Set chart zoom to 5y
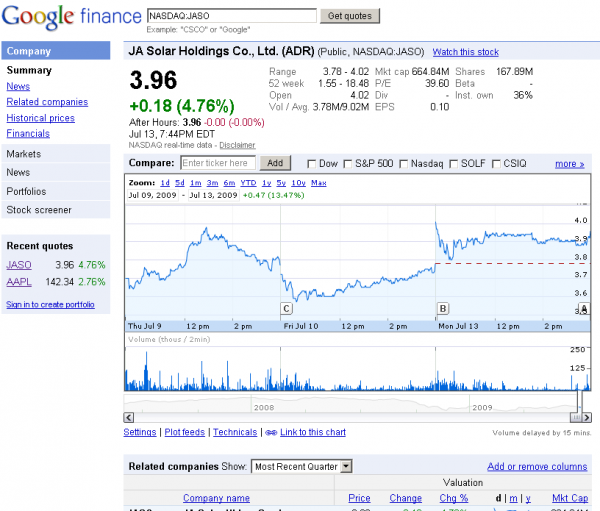 coord(281,183)
